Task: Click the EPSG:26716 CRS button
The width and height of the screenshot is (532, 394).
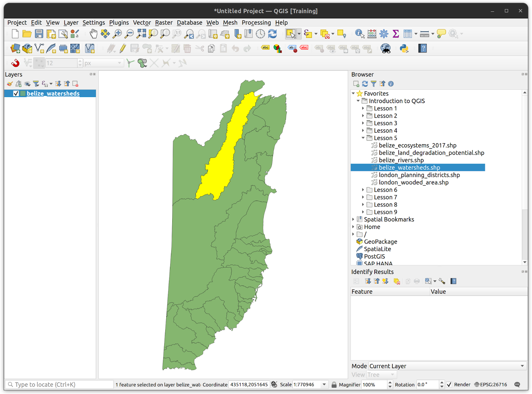Action: (491, 385)
